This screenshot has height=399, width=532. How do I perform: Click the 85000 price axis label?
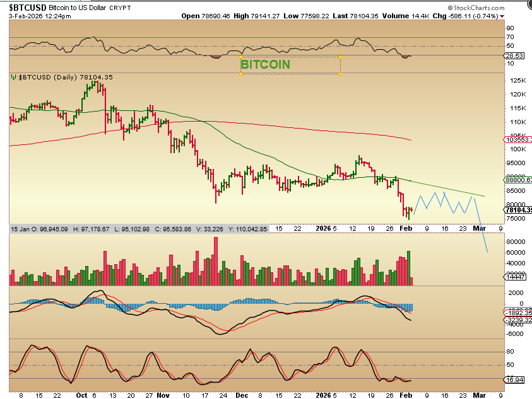516,191
